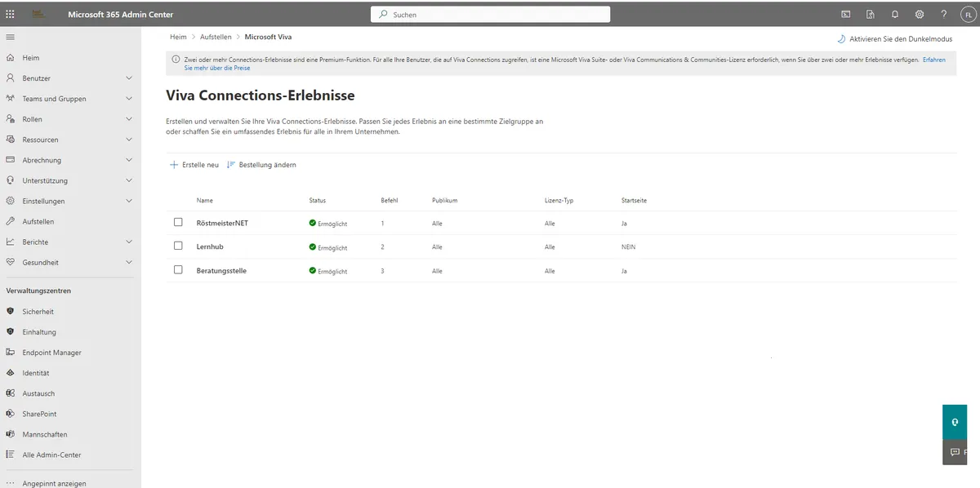Expand the Gesundheit chevron

click(129, 262)
